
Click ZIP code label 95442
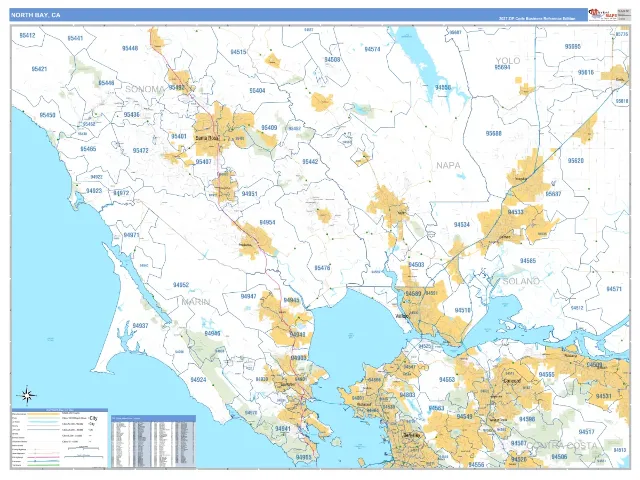310,162
